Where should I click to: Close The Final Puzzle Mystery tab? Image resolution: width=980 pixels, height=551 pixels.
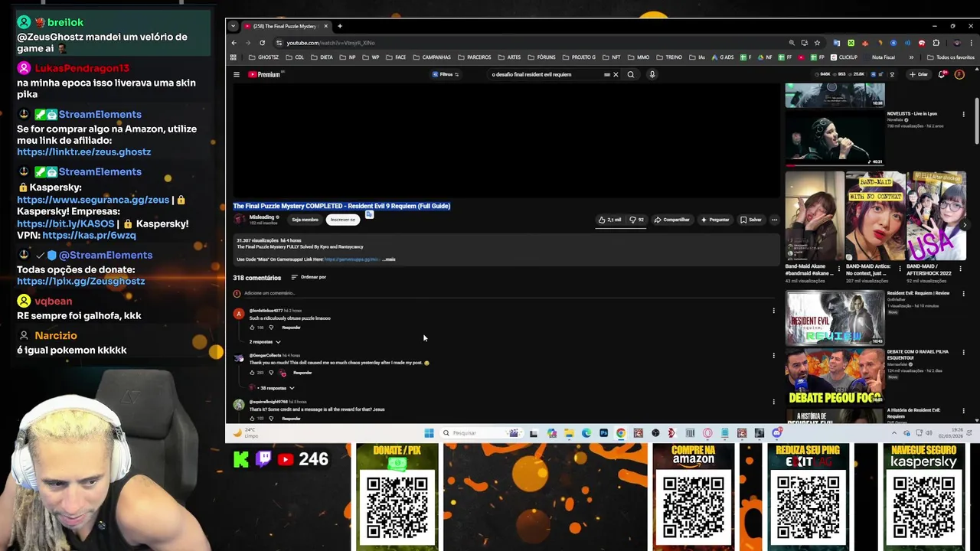tap(325, 26)
